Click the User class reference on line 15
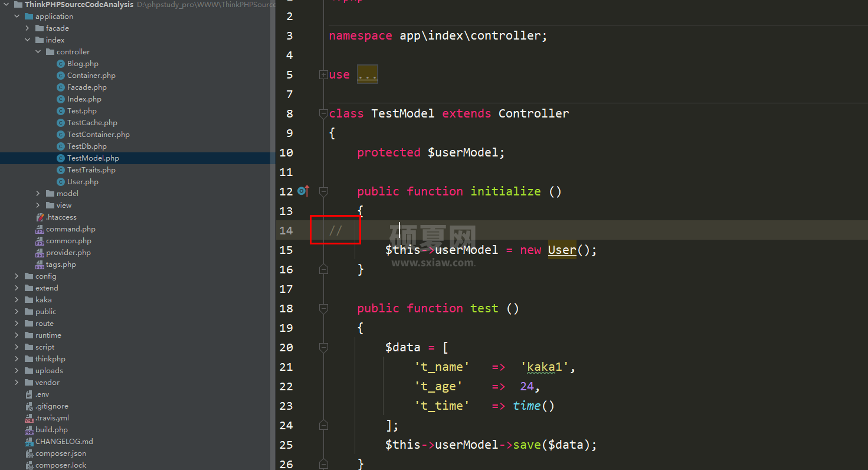868x470 pixels. pyautogui.click(x=562, y=250)
